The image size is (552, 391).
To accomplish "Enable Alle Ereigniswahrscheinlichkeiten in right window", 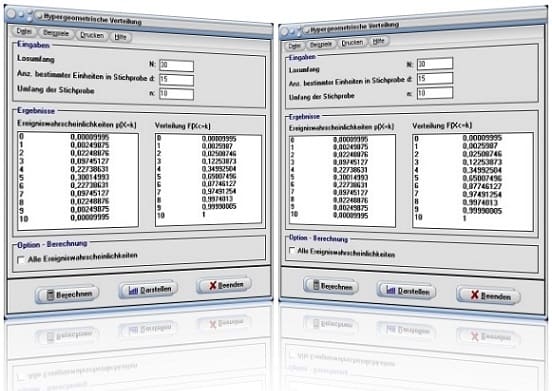I will coord(292,251).
